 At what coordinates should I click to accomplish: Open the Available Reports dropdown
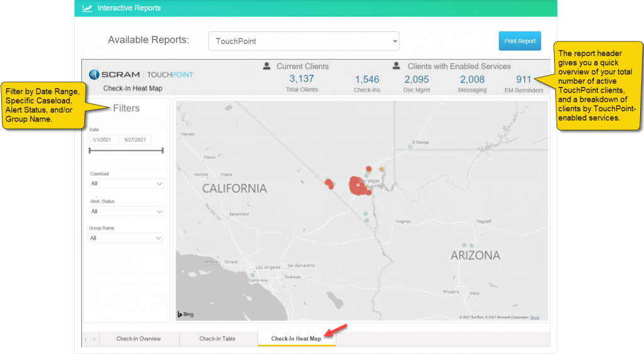303,41
